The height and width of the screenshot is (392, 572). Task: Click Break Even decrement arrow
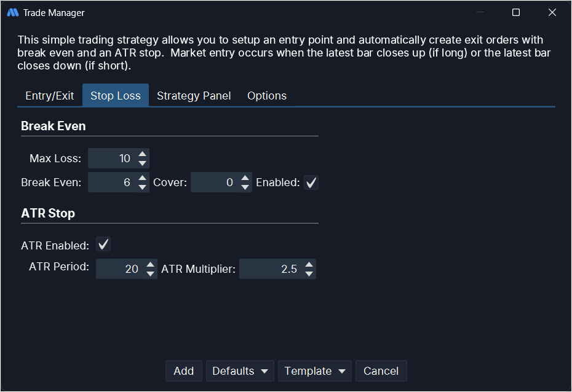[143, 187]
